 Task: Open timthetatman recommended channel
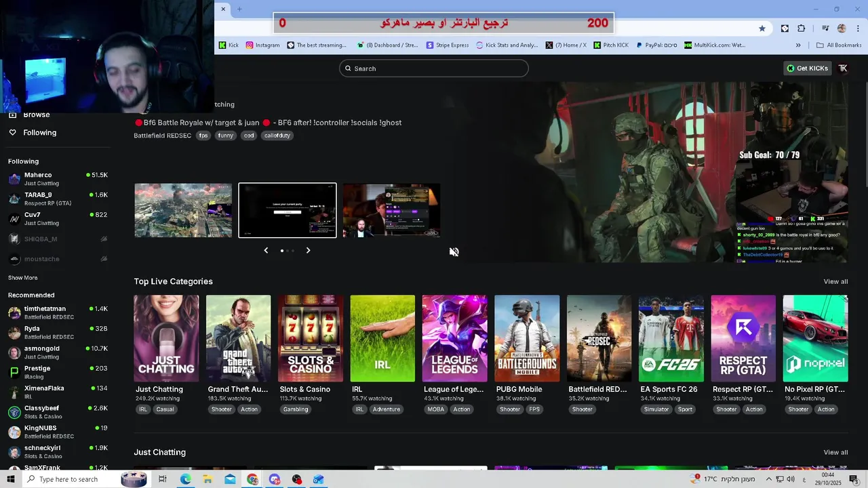pos(58,312)
